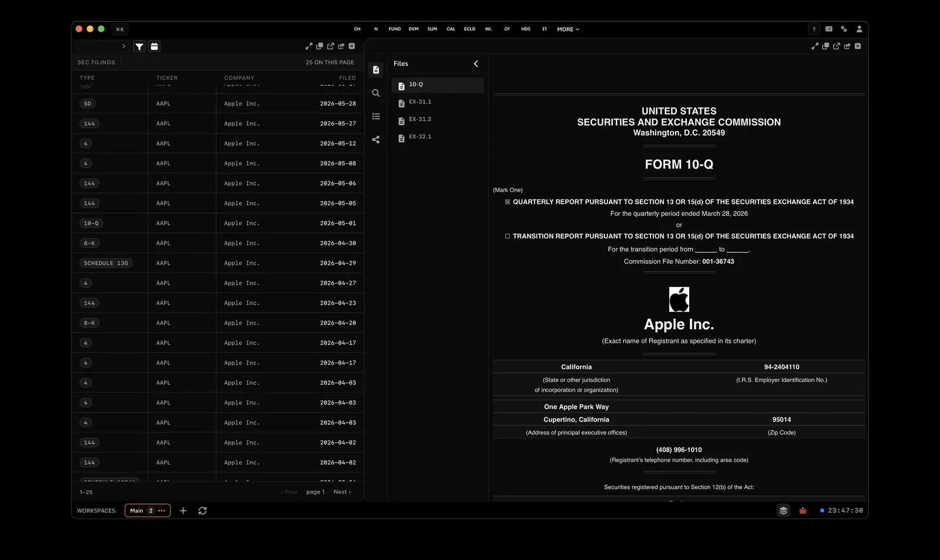Open the Form 4 filing dated 2026-05-12
Viewport: 940px width, 560px height.
[x=218, y=144]
